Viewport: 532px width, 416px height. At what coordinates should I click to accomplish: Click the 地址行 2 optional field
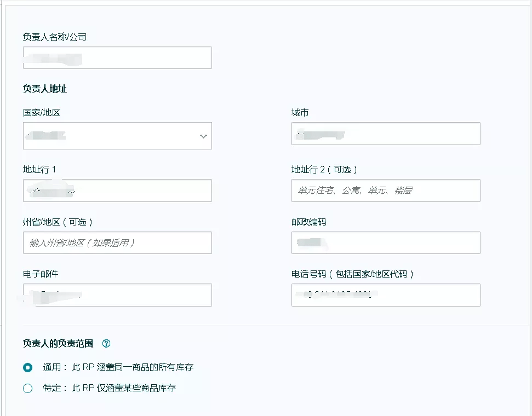386,190
